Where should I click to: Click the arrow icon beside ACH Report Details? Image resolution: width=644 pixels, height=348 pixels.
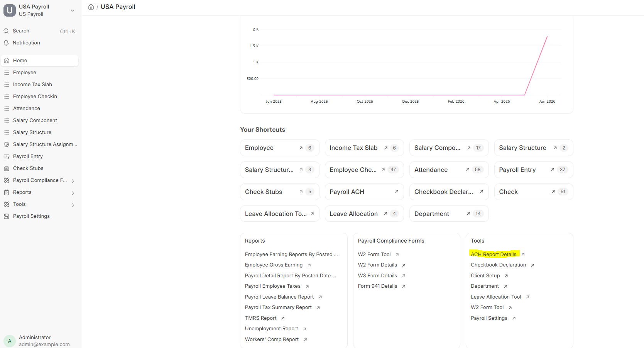(x=523, y=255)
